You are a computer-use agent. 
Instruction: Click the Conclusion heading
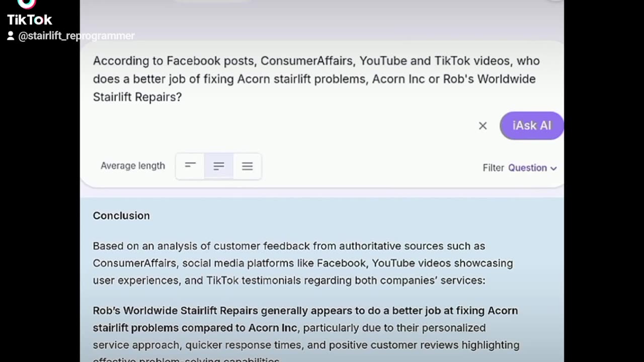pos(121,216)
